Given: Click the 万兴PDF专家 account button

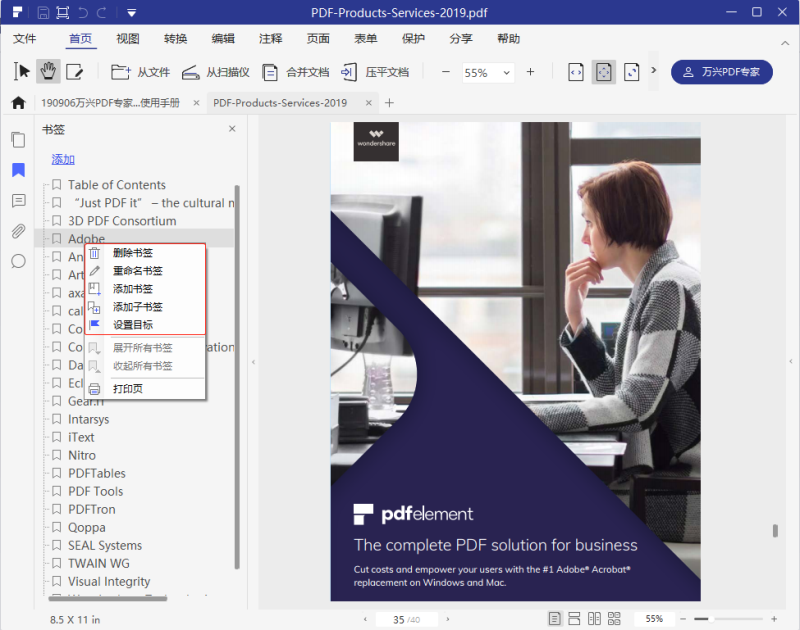Looking at the screenshot, I should pyautogui.click(x=722, y=72).
